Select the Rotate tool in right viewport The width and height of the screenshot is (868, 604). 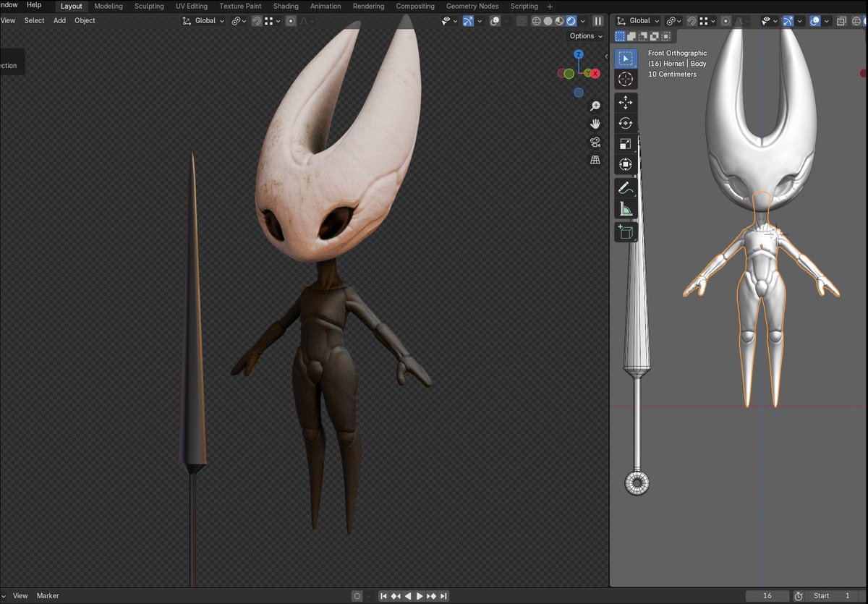(626, 124)
